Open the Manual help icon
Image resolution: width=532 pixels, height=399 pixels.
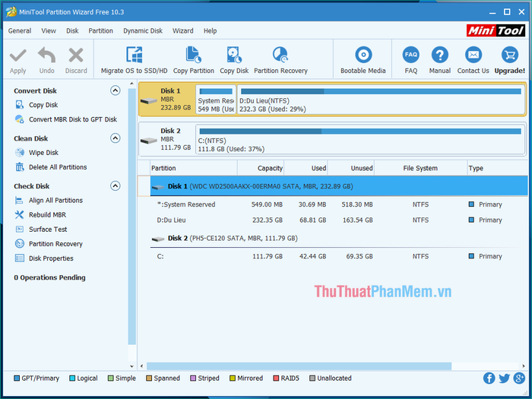pos(440,55)
